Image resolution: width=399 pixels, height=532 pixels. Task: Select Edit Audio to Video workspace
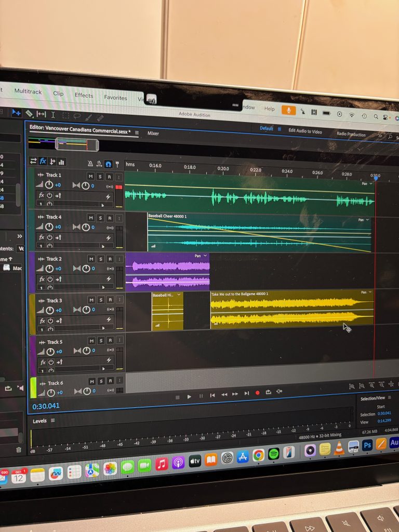[x=305, y=131]
